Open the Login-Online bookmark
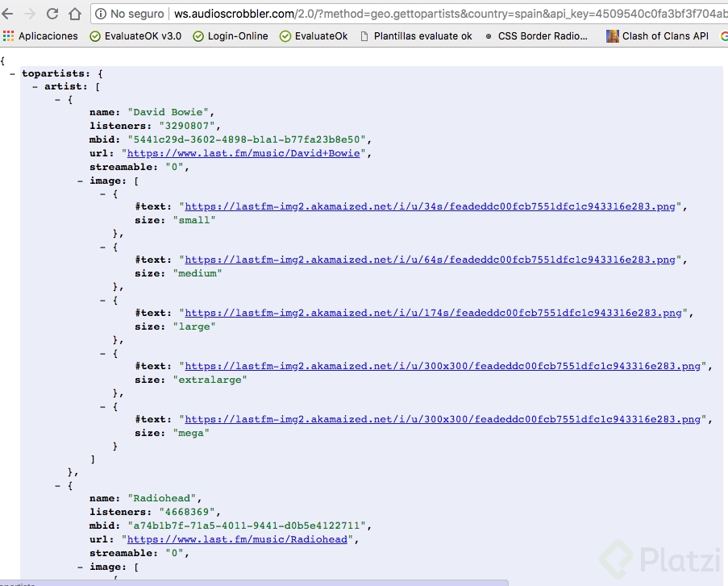 click(231, 35)
